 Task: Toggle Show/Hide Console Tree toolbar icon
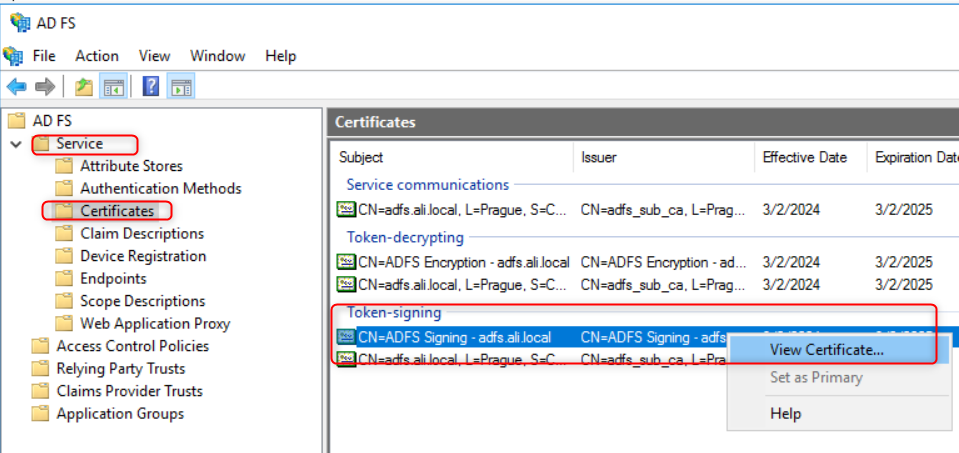(114, 87)
